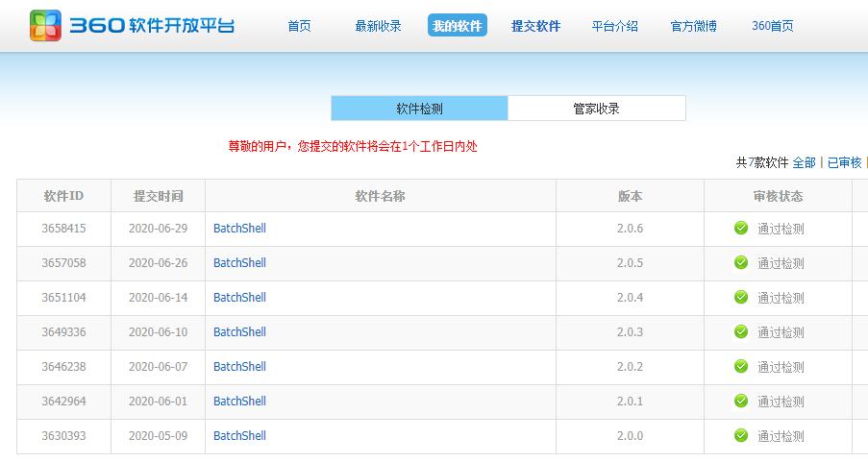This screenshot has width=868, height=463.
Task: Click the date 2020-06-10 cell
Action: click(x=159, y=332)
